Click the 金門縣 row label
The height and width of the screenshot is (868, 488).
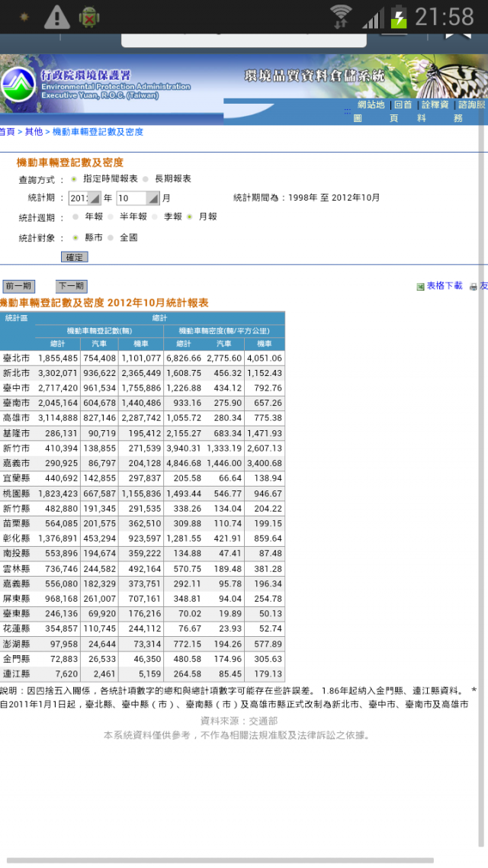point(17,659)
